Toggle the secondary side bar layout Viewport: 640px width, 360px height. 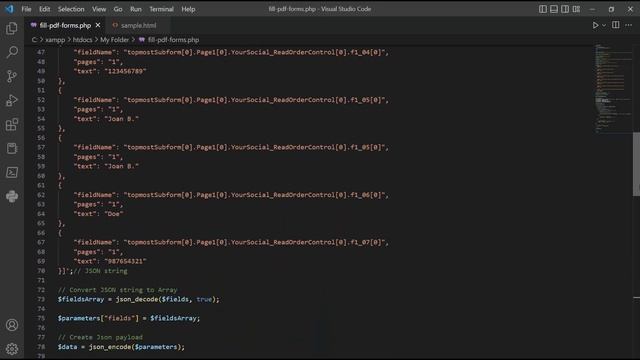564,9
